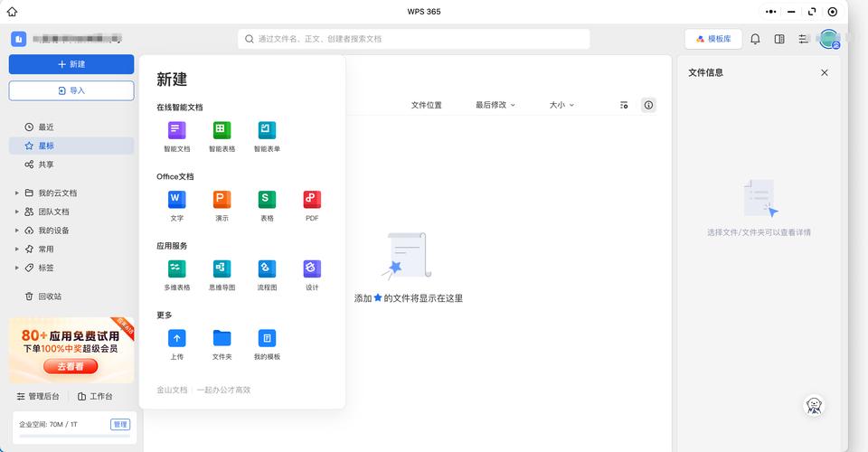Click the blue workspace logo icon
The width and height of the screenshot is (868, 452).
(x=19, y=39)
